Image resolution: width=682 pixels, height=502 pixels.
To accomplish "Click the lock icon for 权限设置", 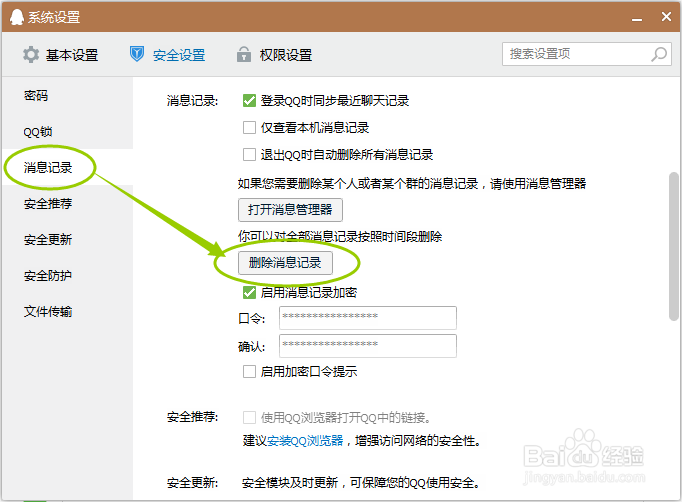I will [244, 54].
